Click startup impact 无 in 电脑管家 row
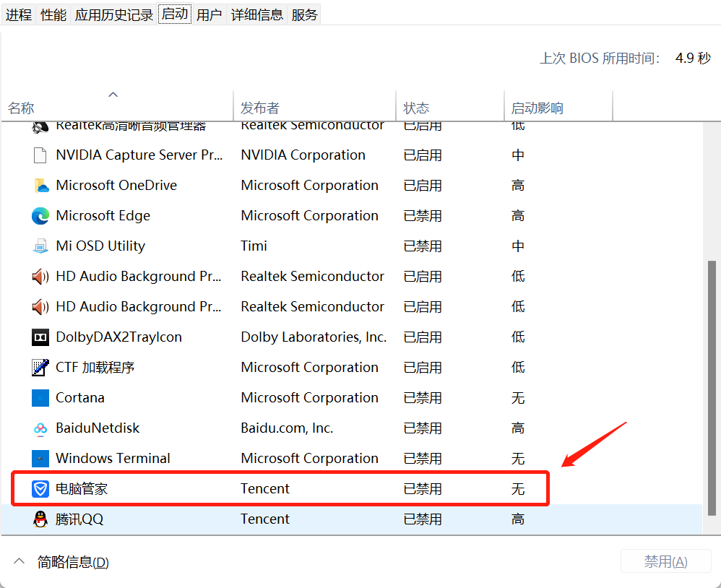 pos(518,489)
